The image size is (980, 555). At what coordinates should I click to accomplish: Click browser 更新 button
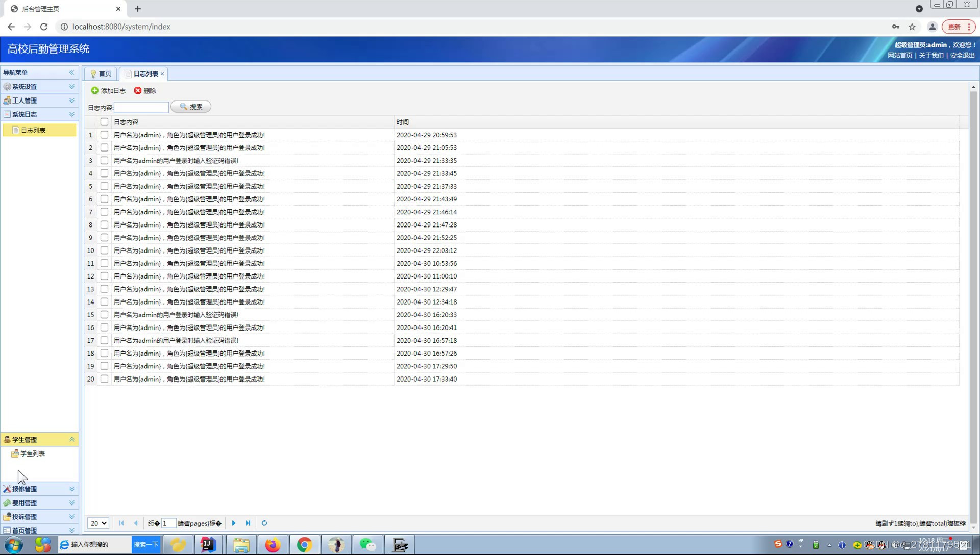[x=959, y=27]
